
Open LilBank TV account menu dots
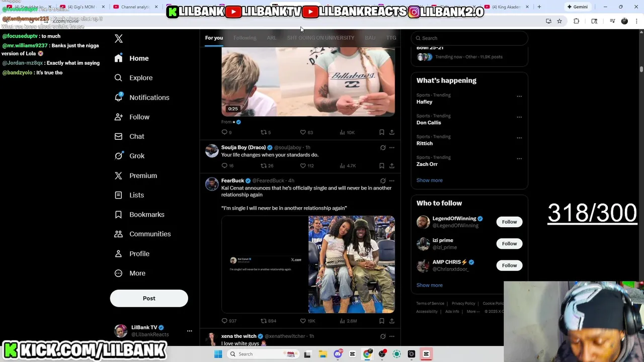click(190, 331)
